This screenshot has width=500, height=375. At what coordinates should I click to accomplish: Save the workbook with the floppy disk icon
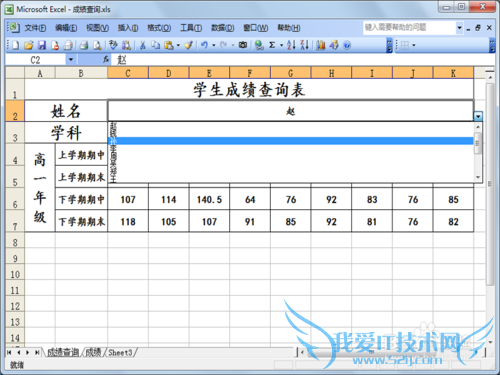click(42, 45)
